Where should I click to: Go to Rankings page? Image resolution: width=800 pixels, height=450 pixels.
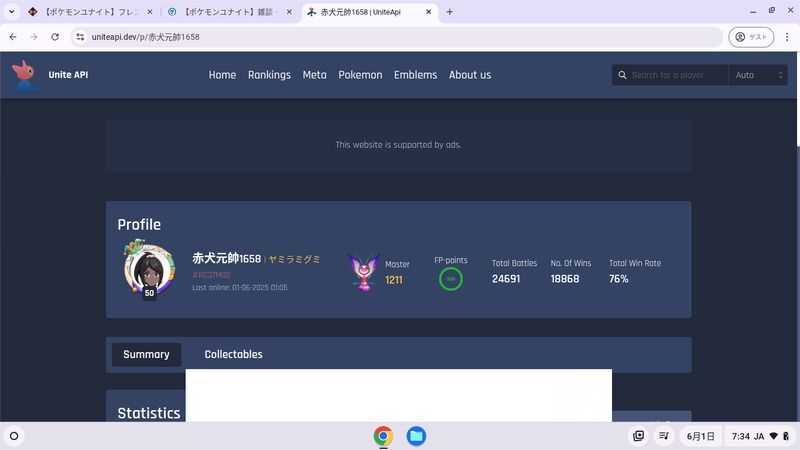coord(269,75)
